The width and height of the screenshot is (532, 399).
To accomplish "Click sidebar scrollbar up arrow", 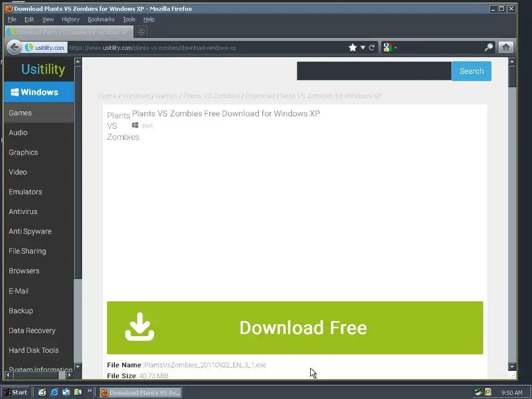I will [78, 61].
